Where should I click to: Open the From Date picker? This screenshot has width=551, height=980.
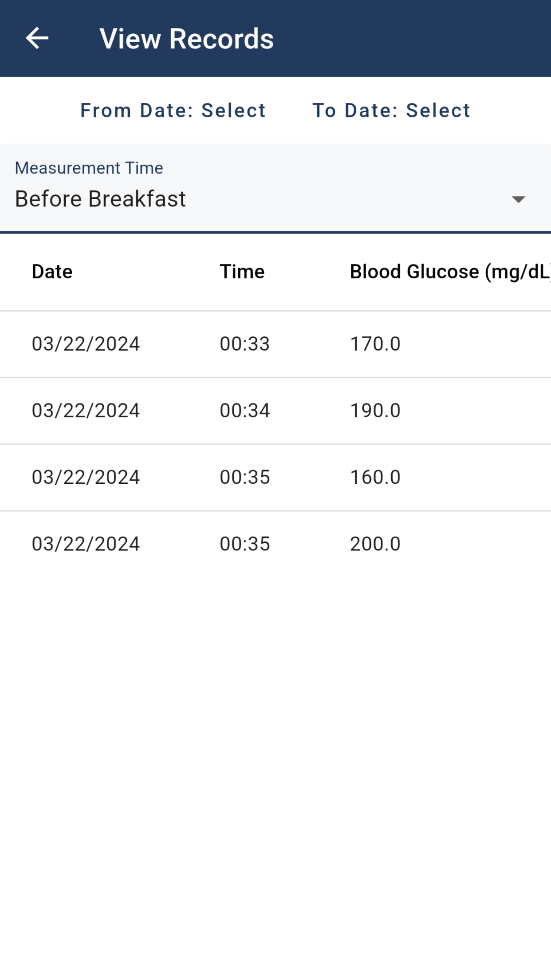coord(173,111)
